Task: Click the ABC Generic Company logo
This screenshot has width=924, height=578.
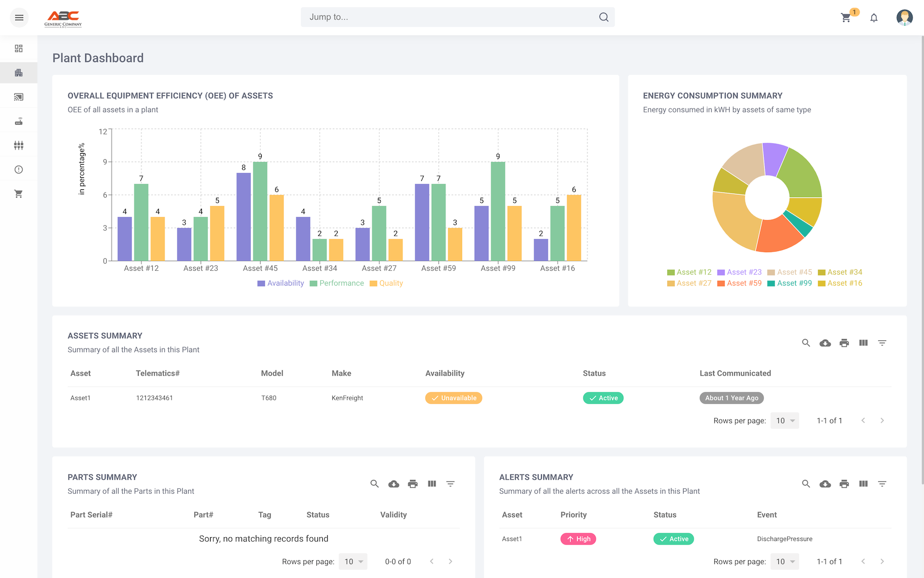Action: [63, 18]
